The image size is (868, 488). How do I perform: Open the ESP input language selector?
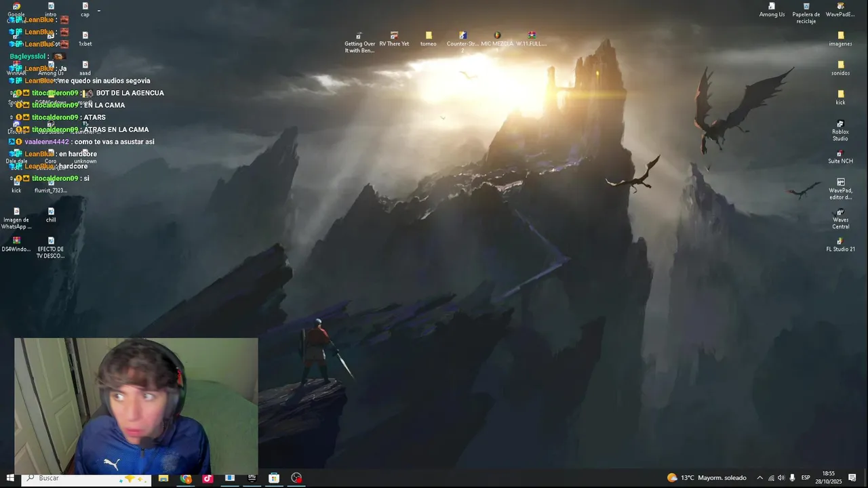806,478
